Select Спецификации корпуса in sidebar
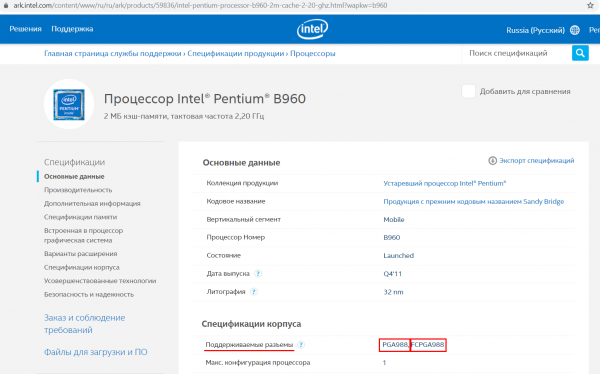This screenshot has height=374, width=600. click(x=82, y=267)
